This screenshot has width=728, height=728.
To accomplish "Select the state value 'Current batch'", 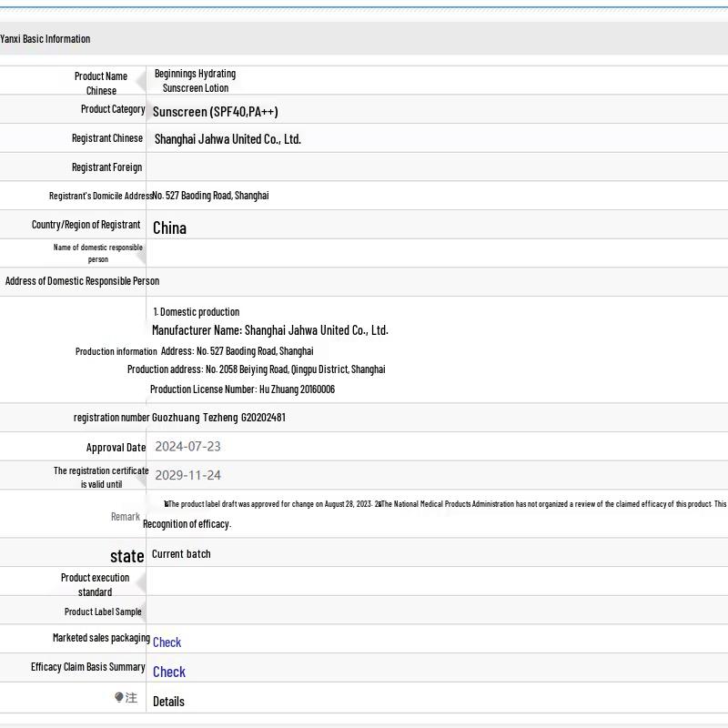I will pyautogui.click(x=181, y=554).
